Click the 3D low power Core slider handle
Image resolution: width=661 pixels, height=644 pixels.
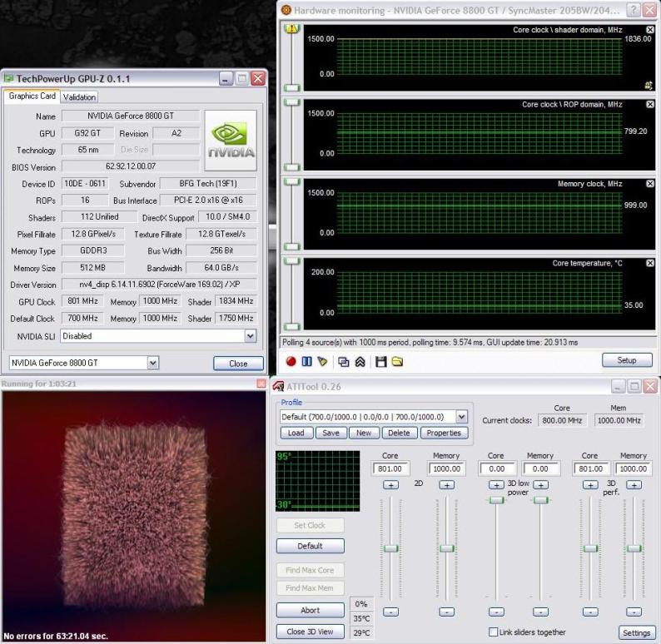point(497,500)
